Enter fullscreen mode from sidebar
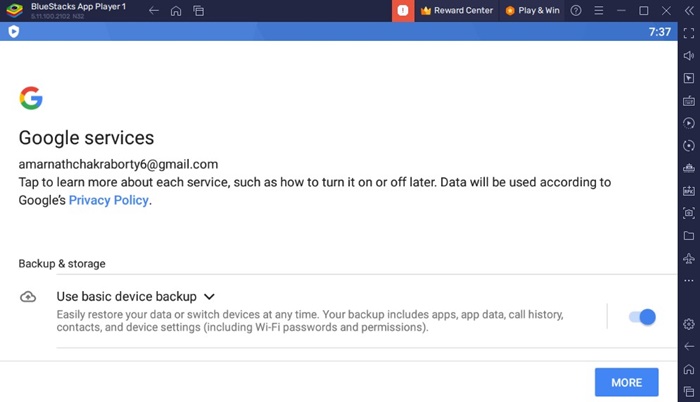700x402 pixels. tap(689, 33)
